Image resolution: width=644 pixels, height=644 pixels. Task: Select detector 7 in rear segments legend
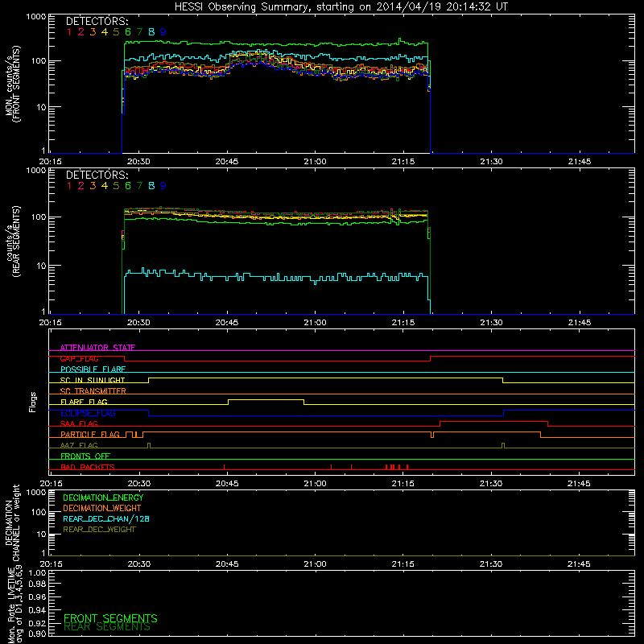139,186
